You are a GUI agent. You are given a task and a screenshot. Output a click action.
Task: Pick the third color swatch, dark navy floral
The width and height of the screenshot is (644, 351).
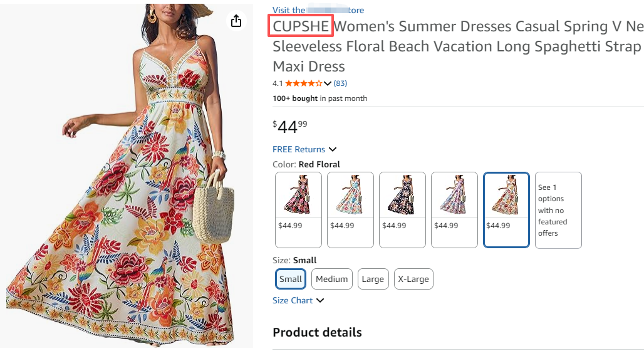tap(403, 209)
